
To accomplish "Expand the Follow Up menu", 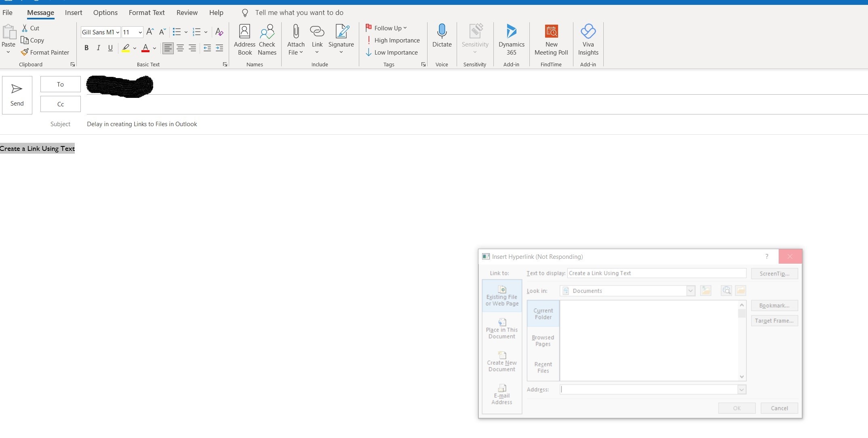I will click(x=386, y=28).
